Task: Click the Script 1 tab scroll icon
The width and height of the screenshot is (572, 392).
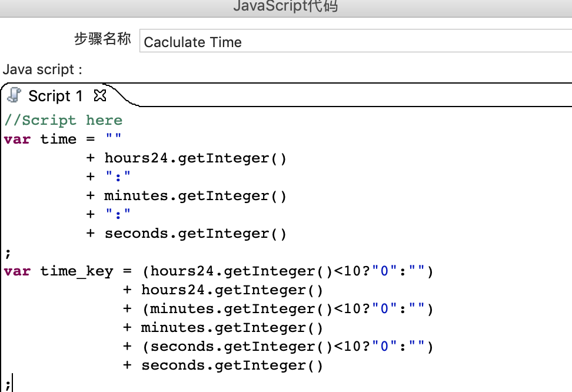Action: click(14, 95)
